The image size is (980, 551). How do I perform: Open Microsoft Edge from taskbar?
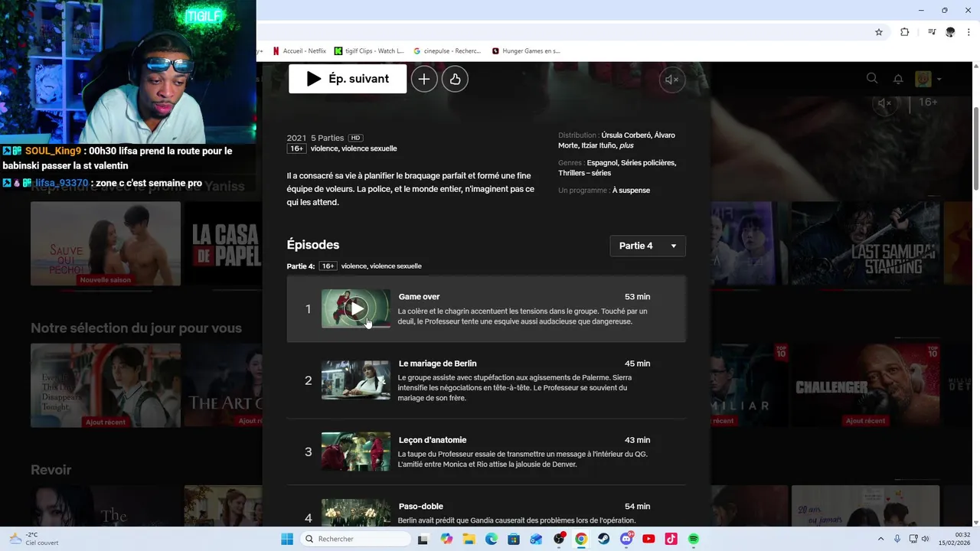click(x=492, y=539)
